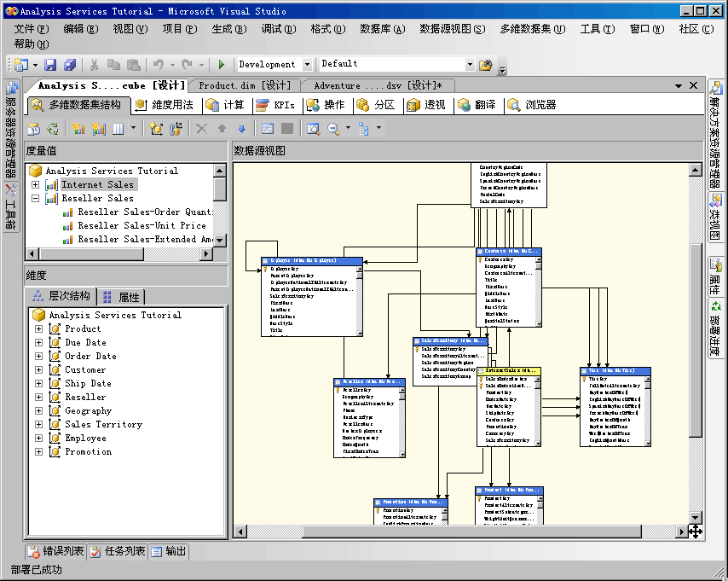Expand the Internet Sales measure group

[36, 184]
